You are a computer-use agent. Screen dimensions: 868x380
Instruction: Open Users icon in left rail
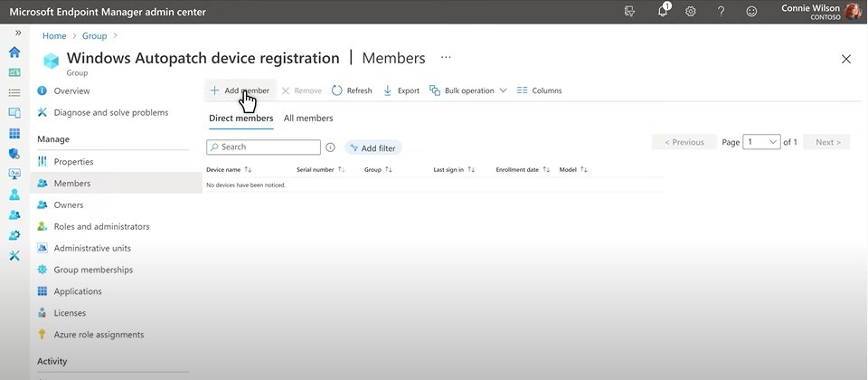pyautogui.click(x=14, y=195)
